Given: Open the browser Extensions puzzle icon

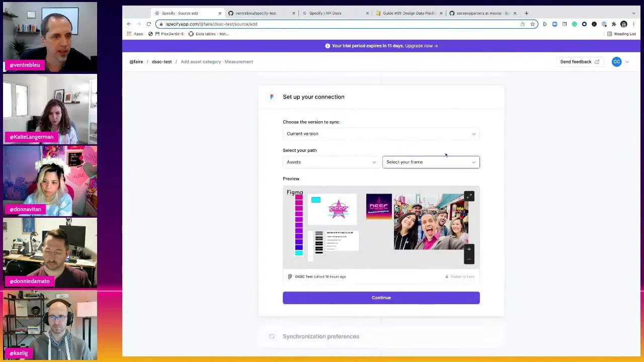Looking at the screenshot, I should point(614,24).
